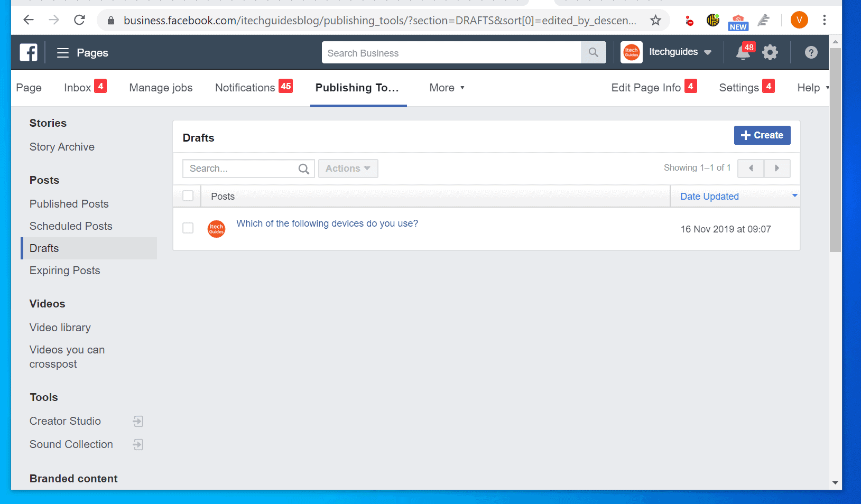Expand the More menu

pos(446,88)
